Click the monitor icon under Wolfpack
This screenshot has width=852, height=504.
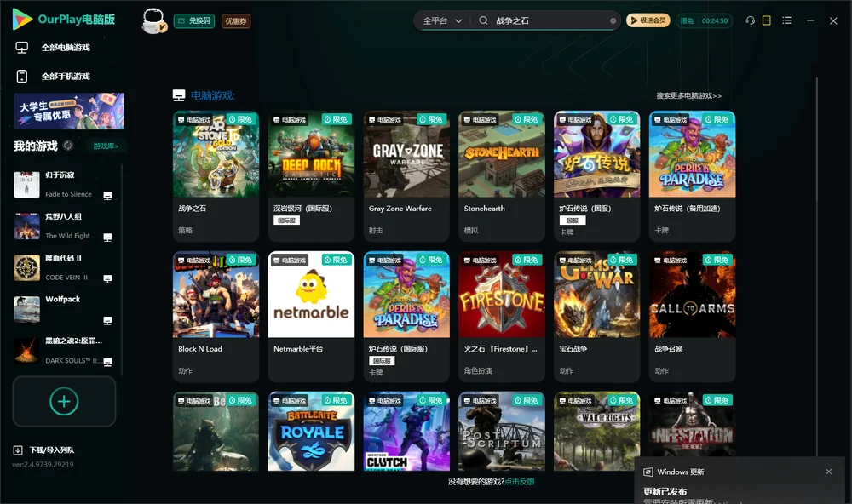click(x=107, y=320)
